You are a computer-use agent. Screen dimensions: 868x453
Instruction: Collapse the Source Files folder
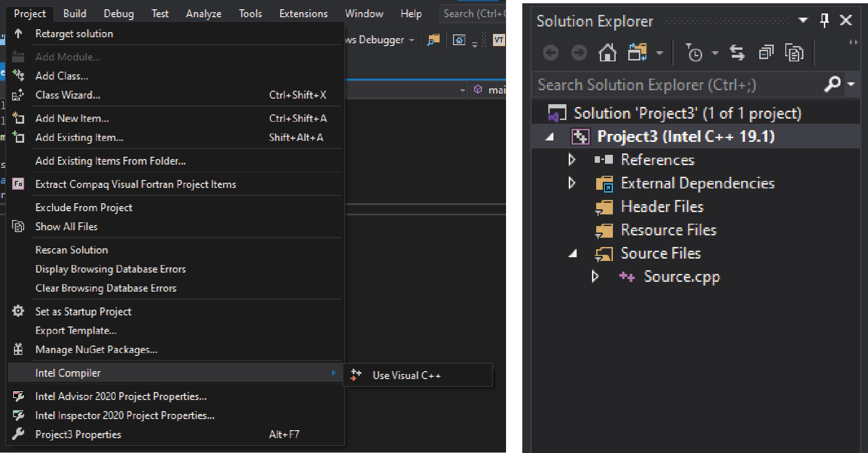click(573, 253)
